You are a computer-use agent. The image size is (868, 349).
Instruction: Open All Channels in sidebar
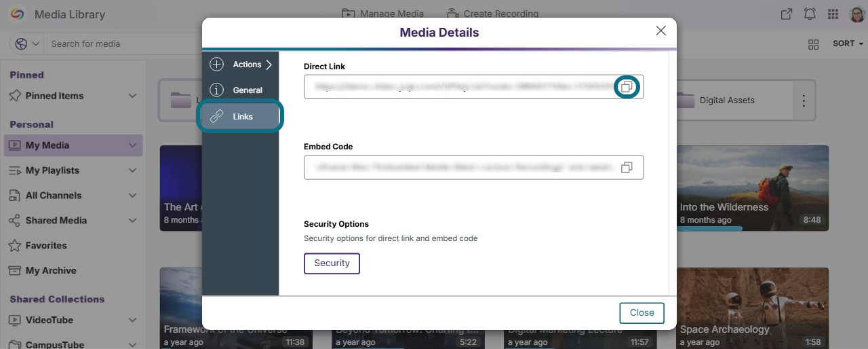click(x=54, y=196)
